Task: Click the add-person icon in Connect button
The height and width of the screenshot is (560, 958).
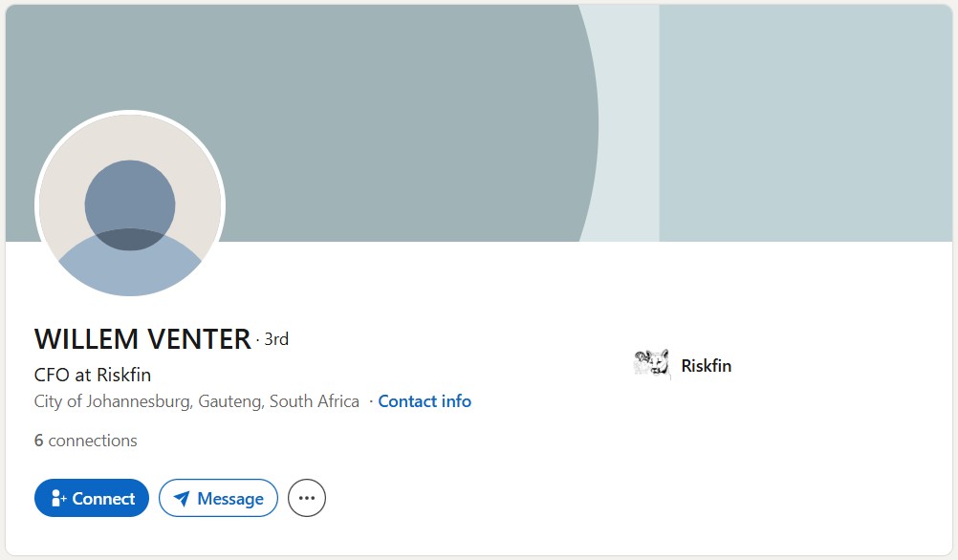Action: tap(58, 498)
